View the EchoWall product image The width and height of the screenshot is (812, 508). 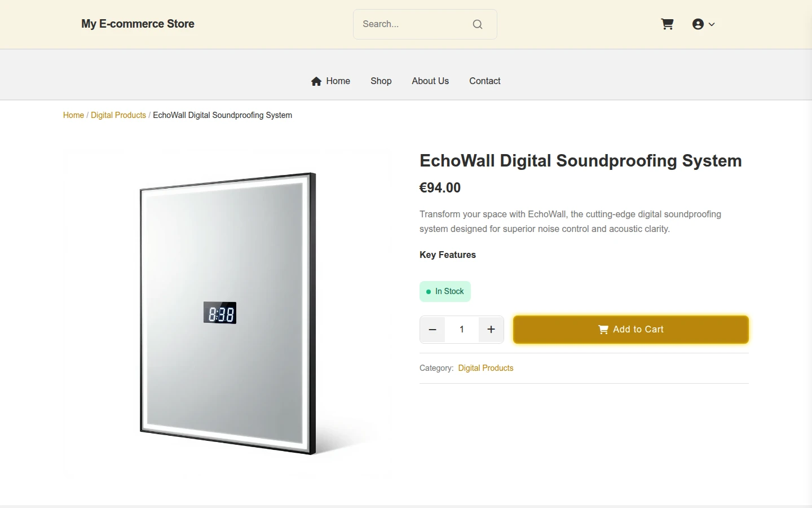[228, 314]
